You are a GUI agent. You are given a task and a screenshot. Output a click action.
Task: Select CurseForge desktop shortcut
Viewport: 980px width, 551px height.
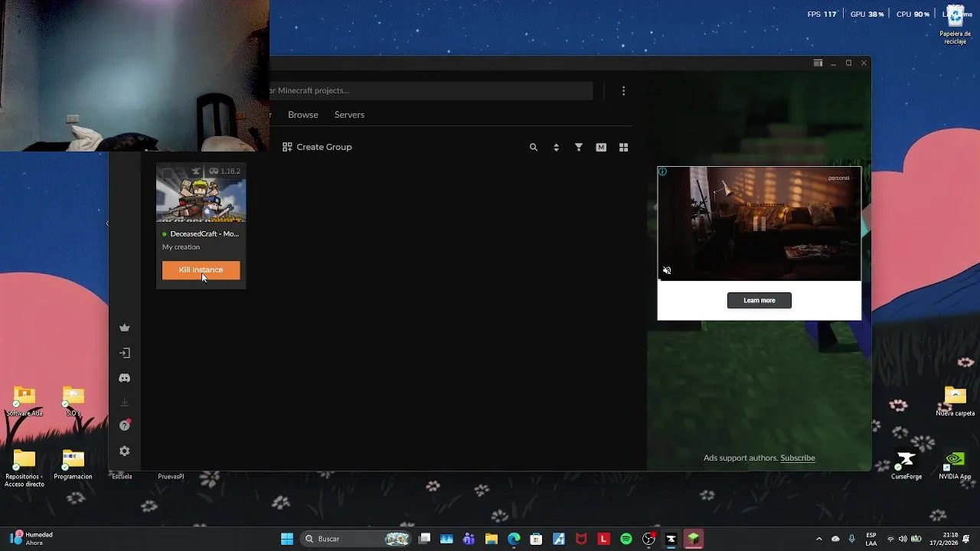[906, 465]
